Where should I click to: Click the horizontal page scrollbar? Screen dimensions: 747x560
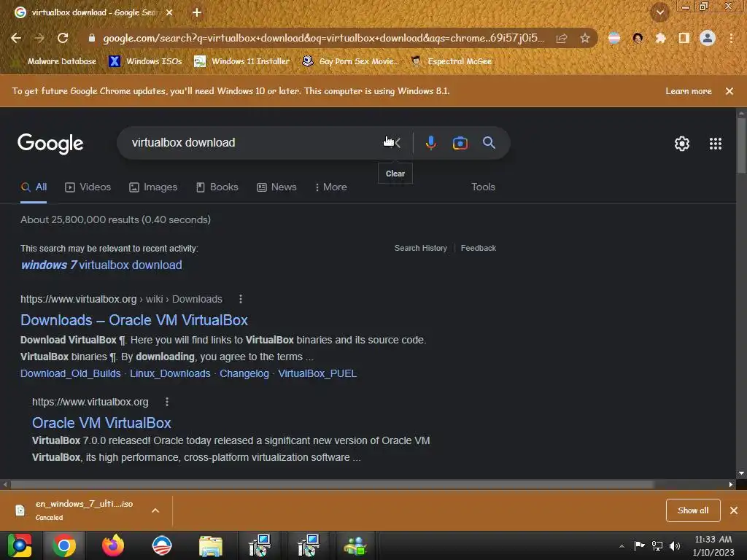pyautogui.click(x=333, y=484)
